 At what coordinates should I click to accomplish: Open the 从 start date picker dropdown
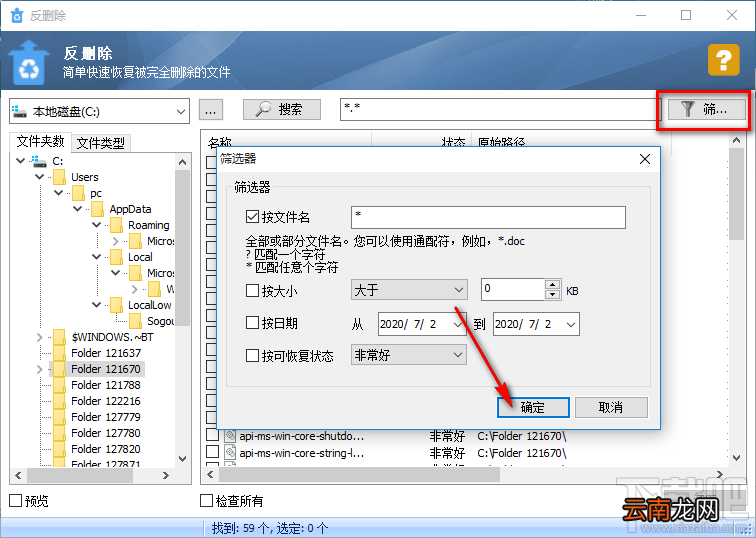coord(458,324)
